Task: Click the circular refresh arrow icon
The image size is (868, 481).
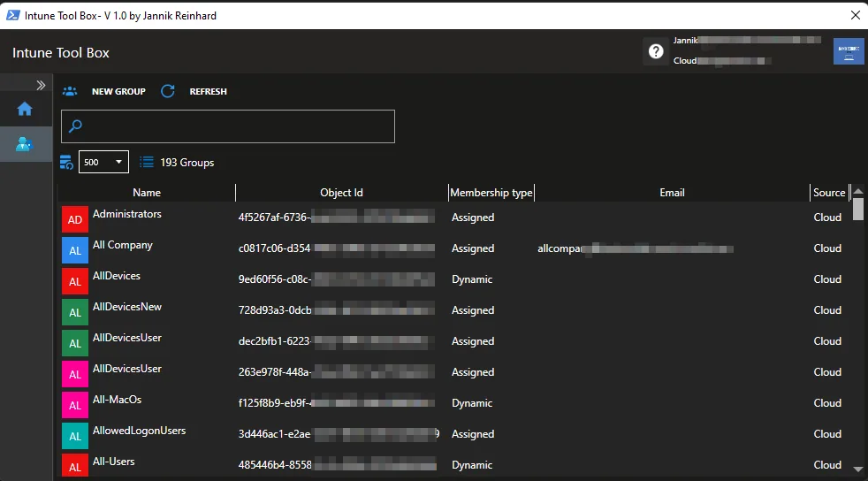Action: (168, 91)
